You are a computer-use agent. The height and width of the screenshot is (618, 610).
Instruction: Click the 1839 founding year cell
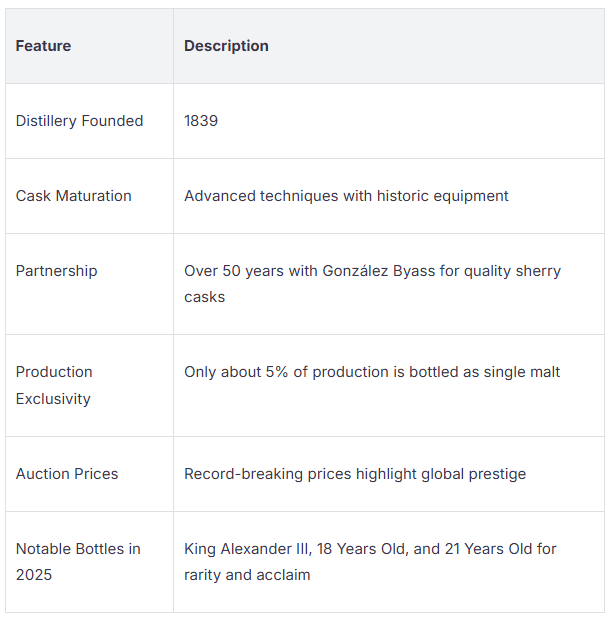click(201, 121)
